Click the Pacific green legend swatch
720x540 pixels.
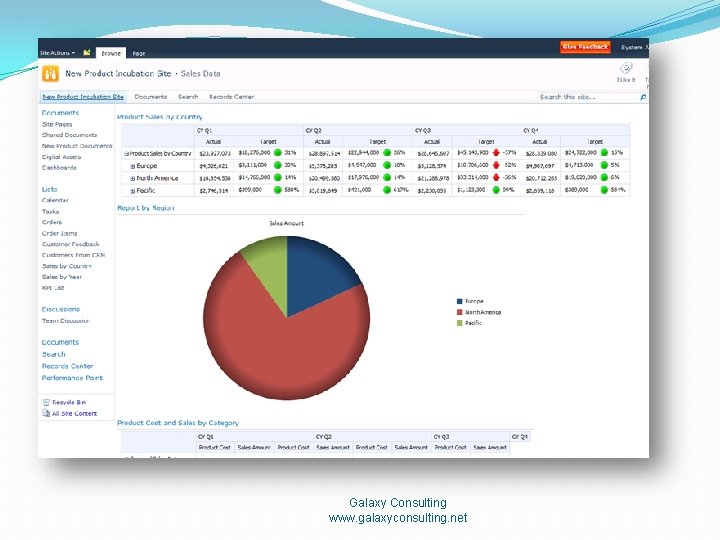tap(460, 323)
